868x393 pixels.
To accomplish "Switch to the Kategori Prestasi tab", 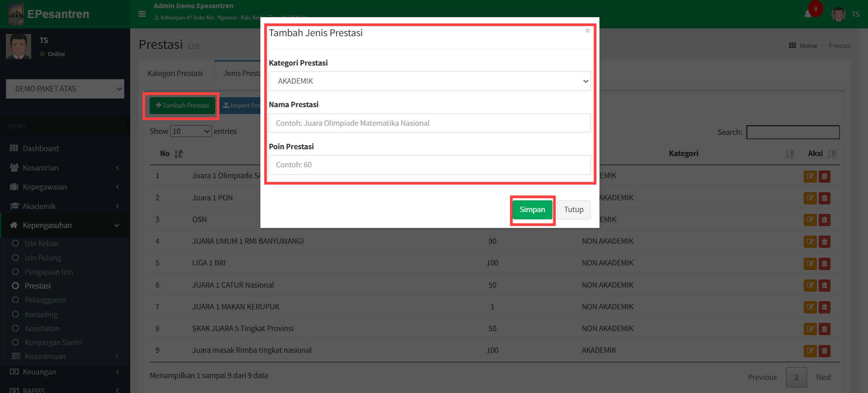I will click(175, 73).
